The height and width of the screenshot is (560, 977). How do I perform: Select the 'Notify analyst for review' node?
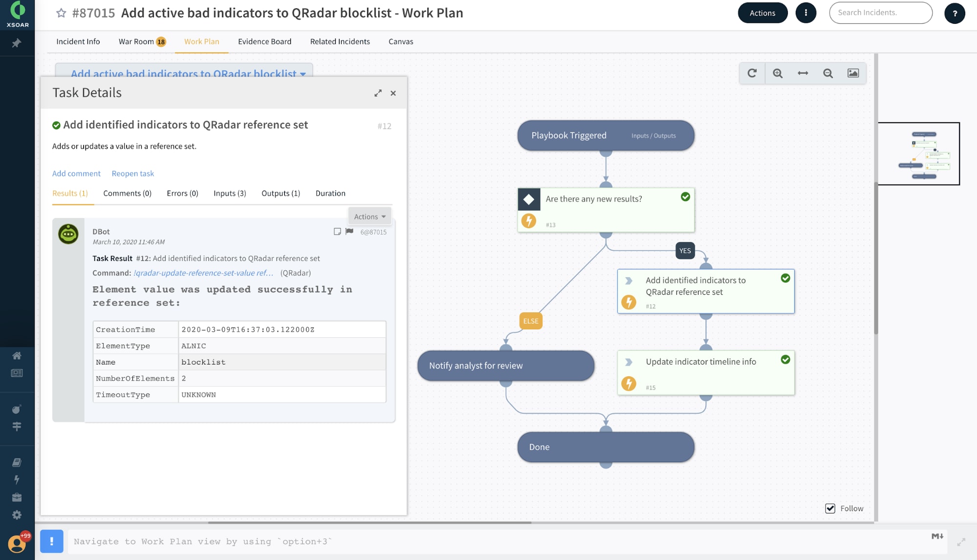[506, 366]
